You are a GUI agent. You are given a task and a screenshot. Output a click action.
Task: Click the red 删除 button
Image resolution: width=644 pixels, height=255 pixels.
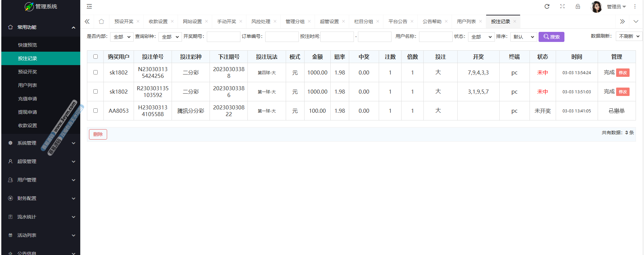pyautogui.click(x=98, y=134)
